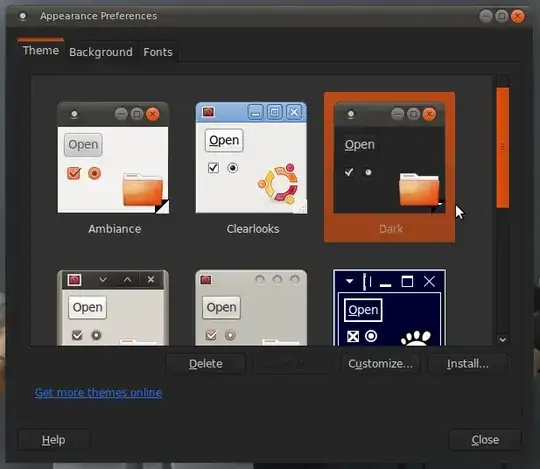Click the Appearance Preferences window menu icon

coord(23,16)
